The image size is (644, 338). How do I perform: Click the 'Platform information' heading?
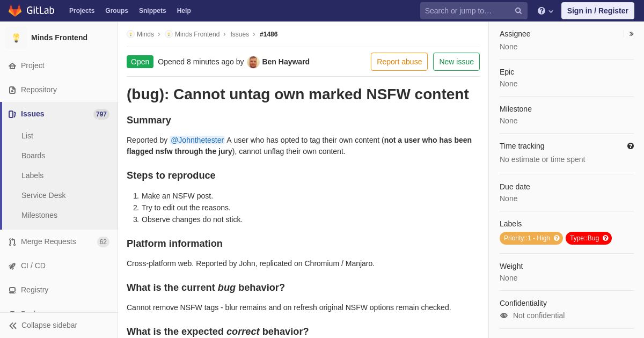point(174,244)
